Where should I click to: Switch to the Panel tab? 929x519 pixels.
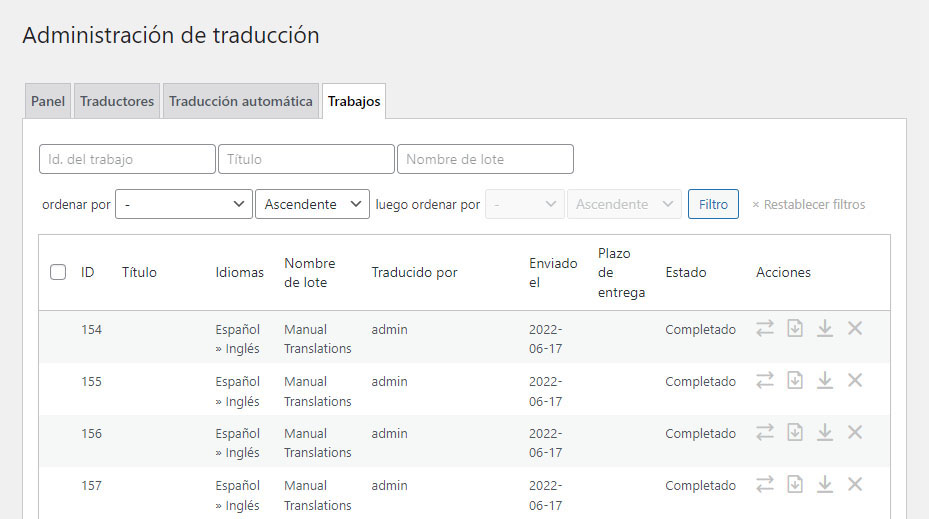coord(48,101)
